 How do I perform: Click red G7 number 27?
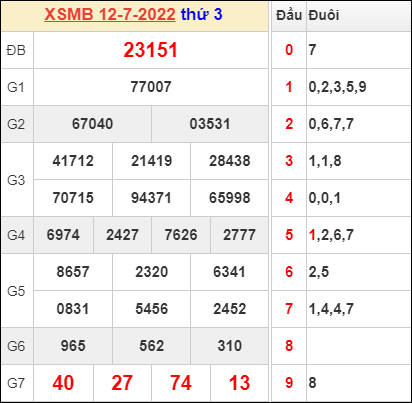click(x=122, y=383)
